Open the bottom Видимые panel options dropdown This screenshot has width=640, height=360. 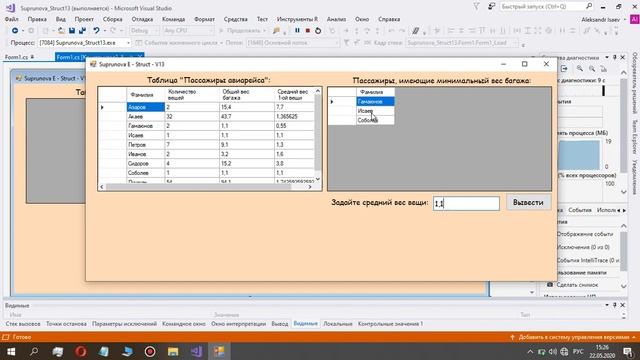[x=607, y=305]
